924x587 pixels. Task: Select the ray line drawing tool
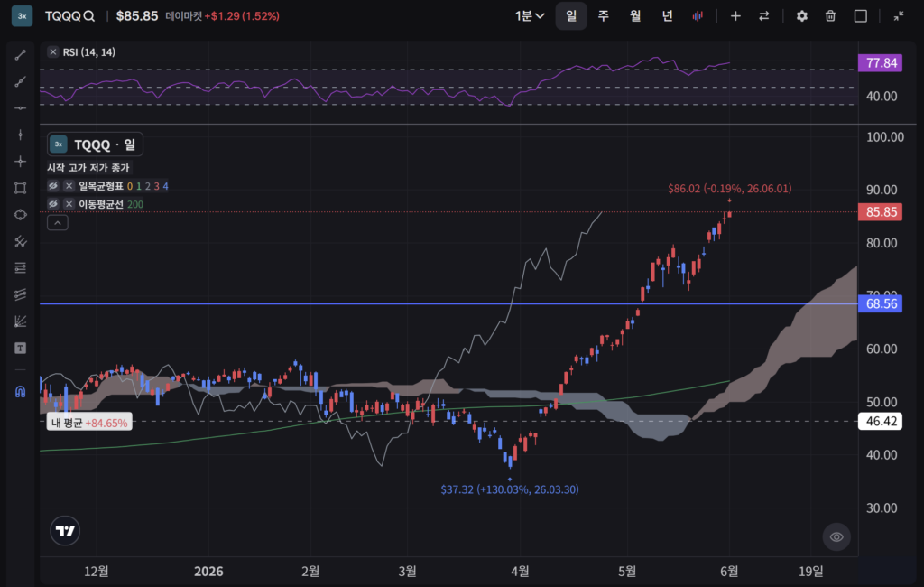point(20,81)
